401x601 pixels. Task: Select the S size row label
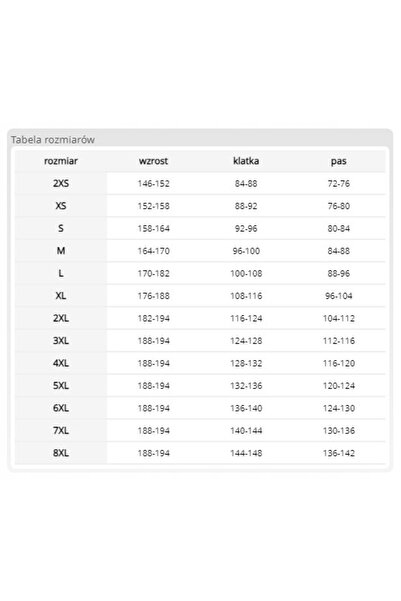(61, 228)
